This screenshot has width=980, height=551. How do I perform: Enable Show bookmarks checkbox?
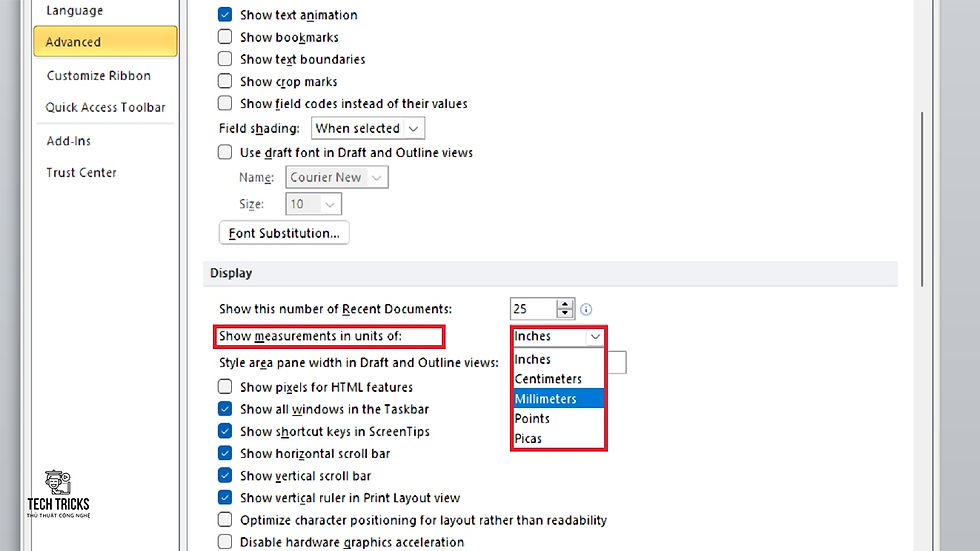coord(225,37)
